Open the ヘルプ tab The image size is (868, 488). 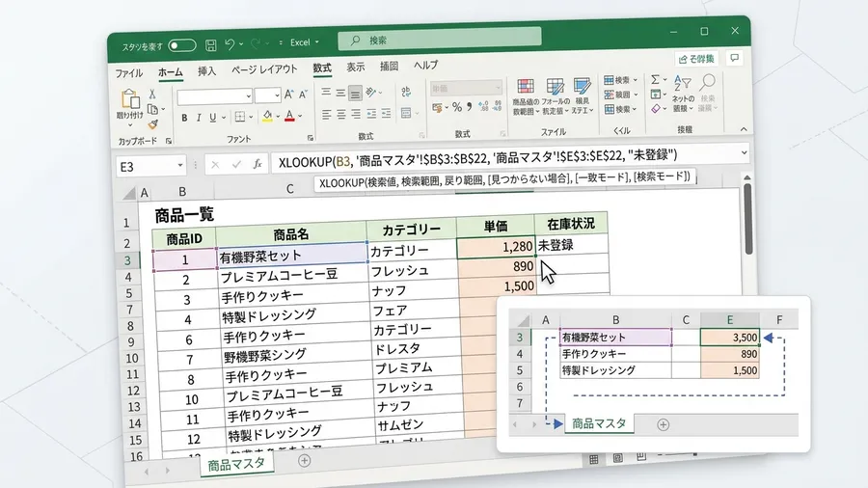tap(425, 66)
